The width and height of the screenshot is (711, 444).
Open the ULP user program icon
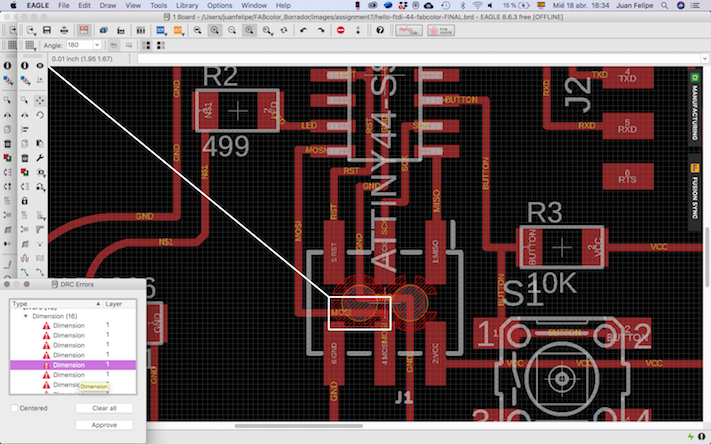pos(178,30)
